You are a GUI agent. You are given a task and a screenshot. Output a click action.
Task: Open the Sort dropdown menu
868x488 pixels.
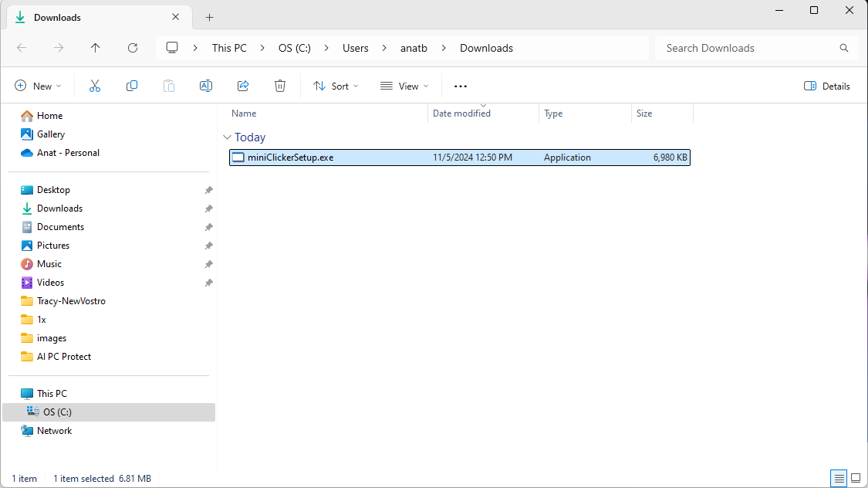[336, 86]
